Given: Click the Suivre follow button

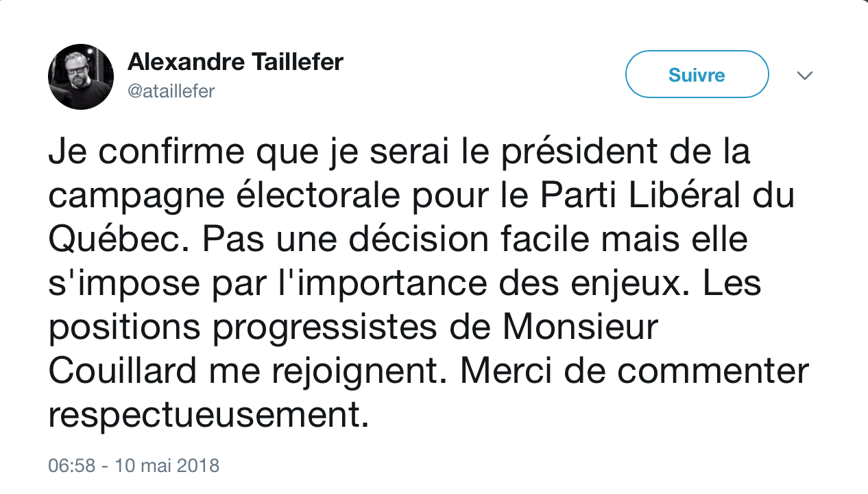Looking at the screenshot, I should point(697,74).
